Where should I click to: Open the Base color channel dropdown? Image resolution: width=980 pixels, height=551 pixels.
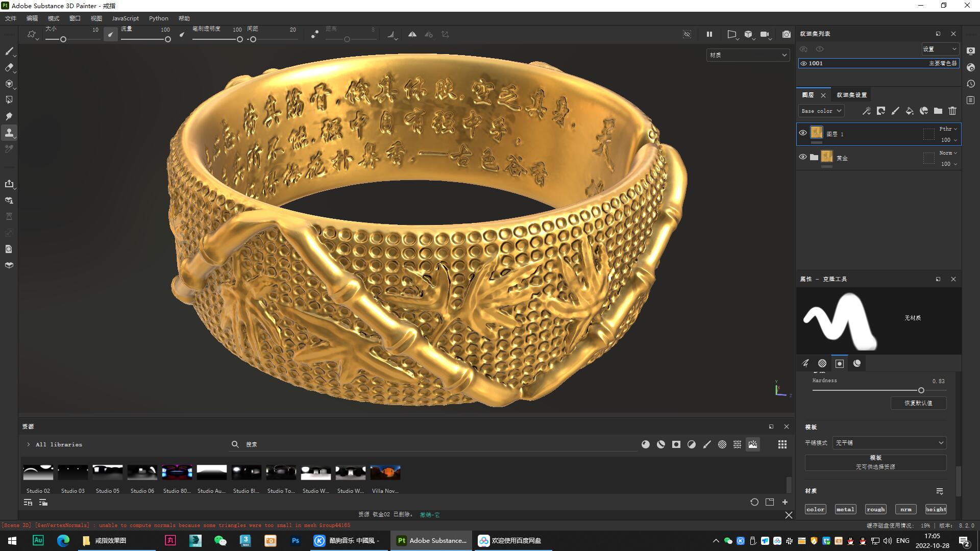click(x=821, y=111)
